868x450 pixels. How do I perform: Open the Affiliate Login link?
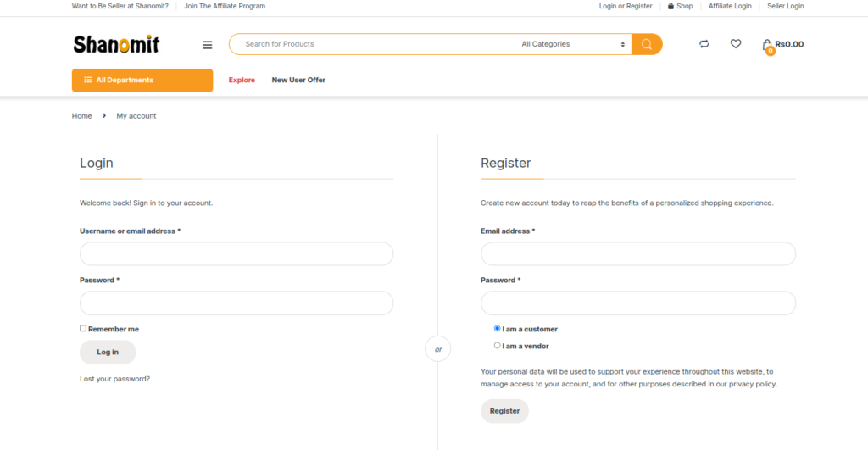point(730,6)
